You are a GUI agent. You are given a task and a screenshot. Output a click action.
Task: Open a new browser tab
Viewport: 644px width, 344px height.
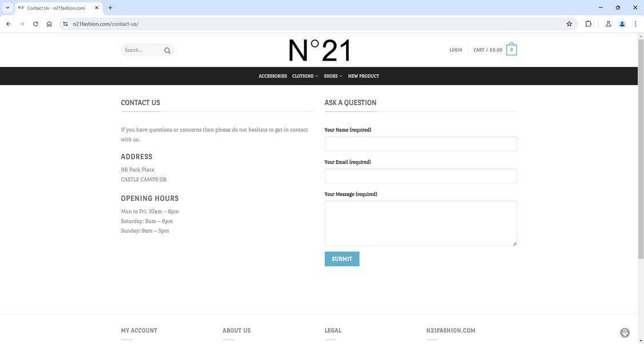[x=110, y=7]
